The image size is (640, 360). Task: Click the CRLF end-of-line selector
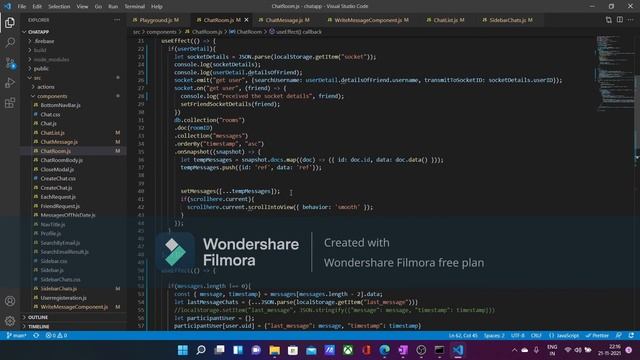pos(536,336)
